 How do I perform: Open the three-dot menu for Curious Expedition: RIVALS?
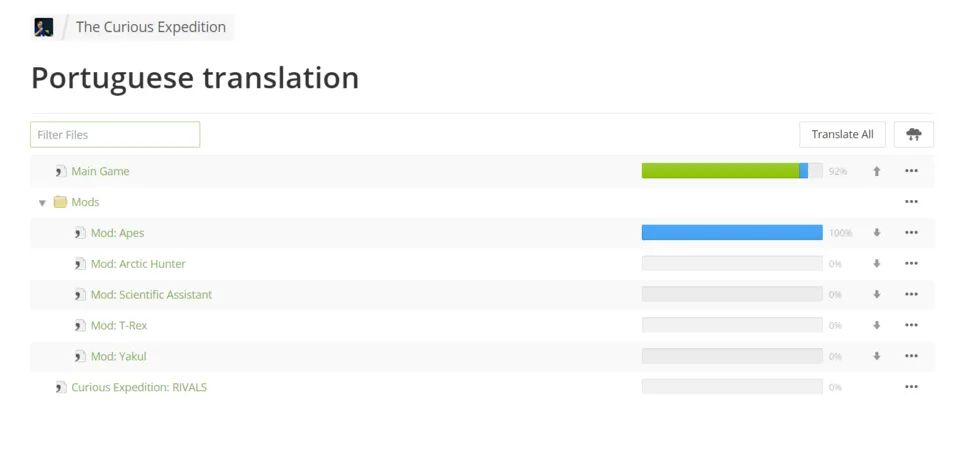(x=911, y=387)
